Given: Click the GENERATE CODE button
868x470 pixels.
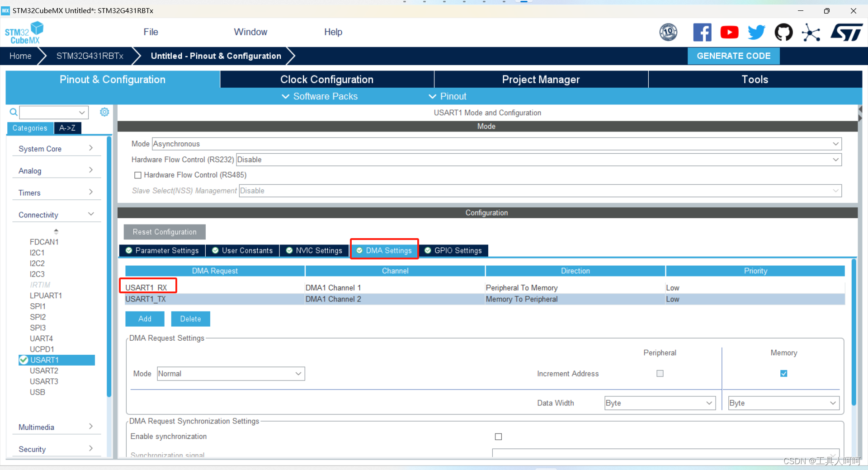Looking at the screenshot, I should (x=734, y=56).
